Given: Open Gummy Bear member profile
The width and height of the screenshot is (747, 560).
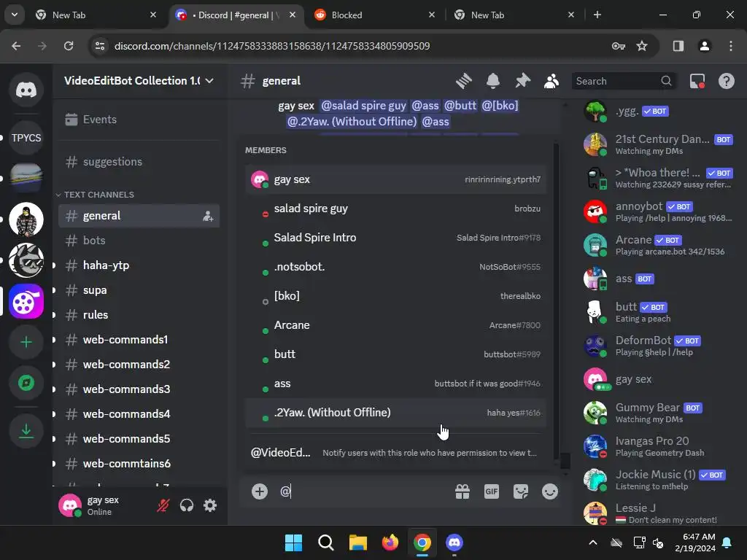Looking at the screenshot, I should point(658,413).
